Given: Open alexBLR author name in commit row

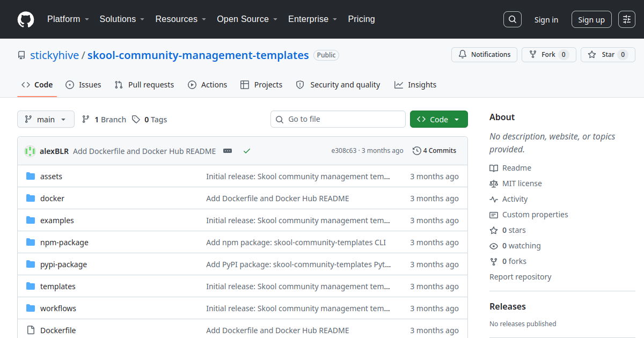Looking at the screenshot, I should coord(54,151).
